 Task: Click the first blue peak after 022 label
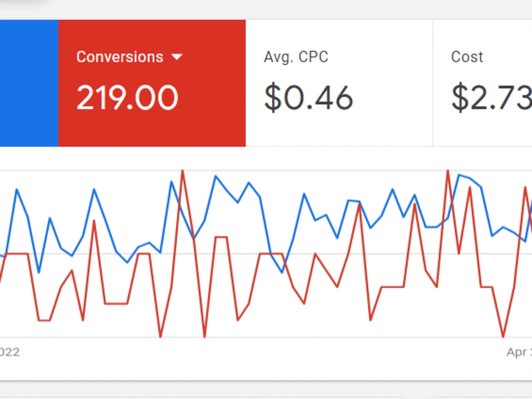16,190
